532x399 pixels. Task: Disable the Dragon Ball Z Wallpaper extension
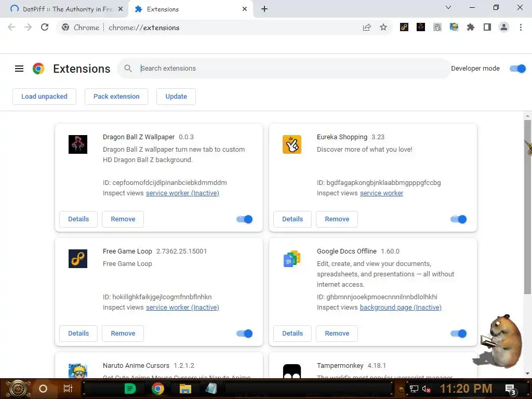pos(245,219)
